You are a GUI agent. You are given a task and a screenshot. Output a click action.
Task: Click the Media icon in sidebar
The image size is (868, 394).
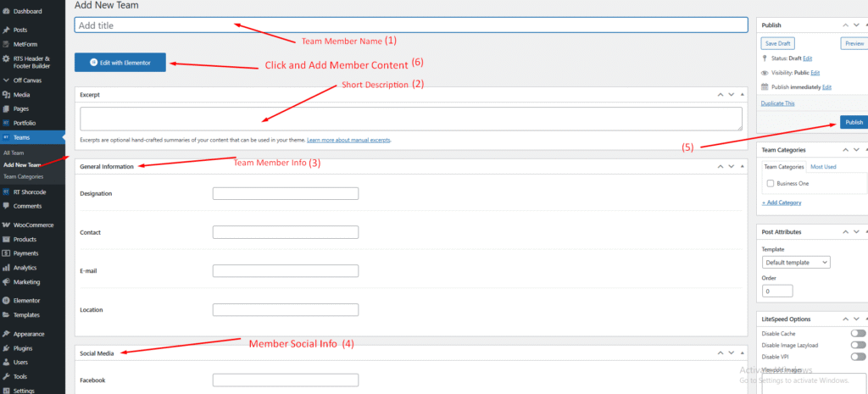(7, 94)
